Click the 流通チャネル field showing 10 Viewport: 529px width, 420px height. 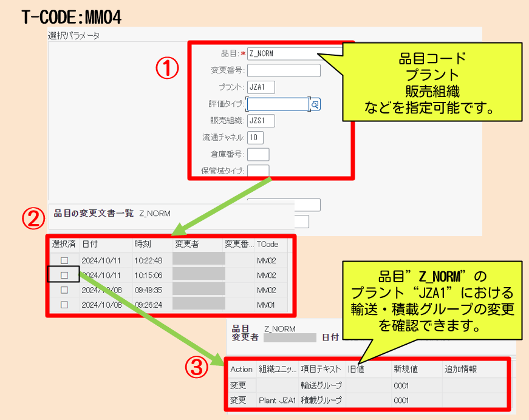[255, 138]
